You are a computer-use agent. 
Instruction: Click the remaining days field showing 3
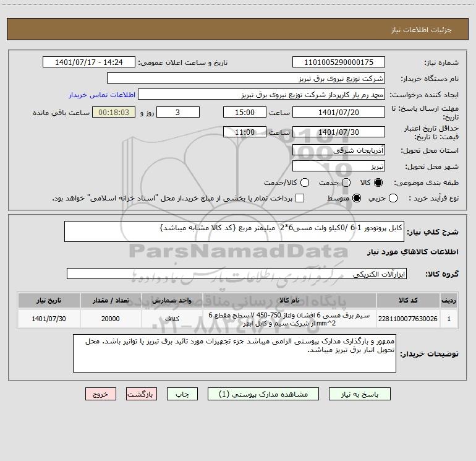(x=178, y=112)
